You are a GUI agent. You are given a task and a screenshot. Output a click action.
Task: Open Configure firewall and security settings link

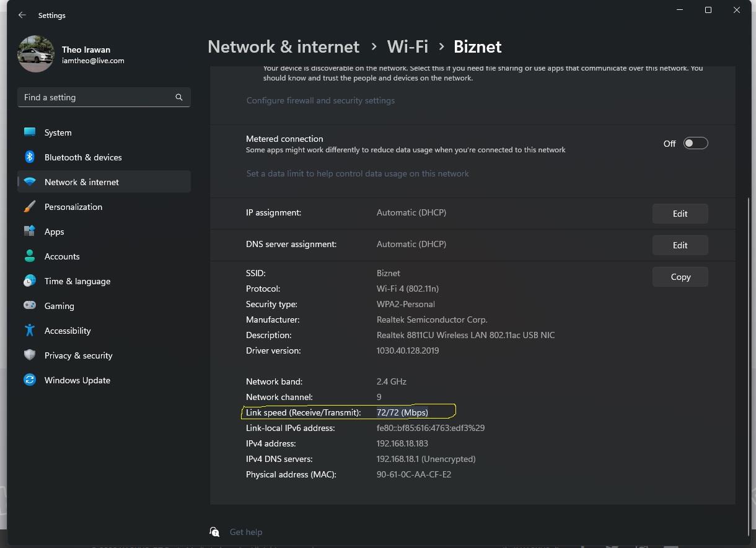click(320, 100)
